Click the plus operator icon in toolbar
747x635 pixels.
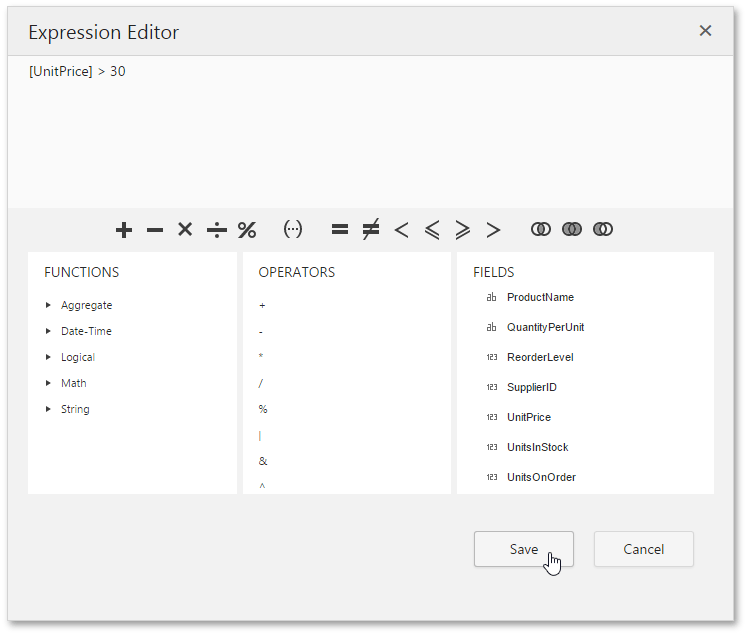[124, 230]
